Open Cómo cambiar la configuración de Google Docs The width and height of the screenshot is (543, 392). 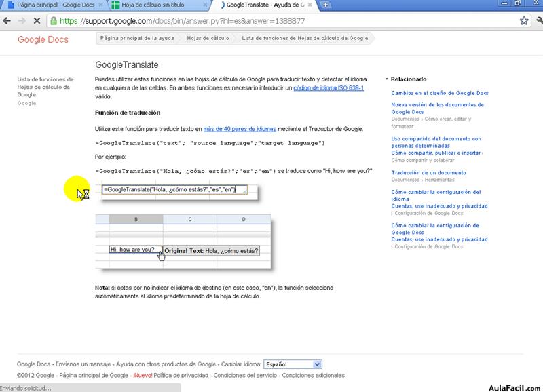coord(435,229)
